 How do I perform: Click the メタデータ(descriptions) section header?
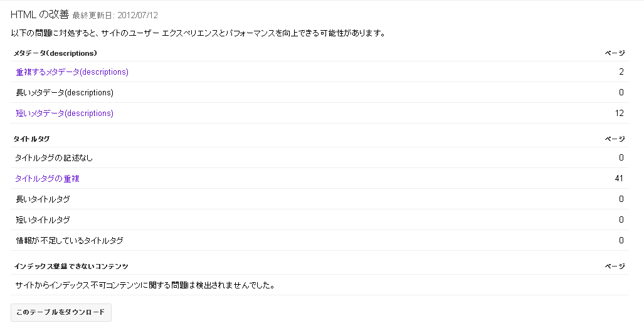click(x=55, y=53)
